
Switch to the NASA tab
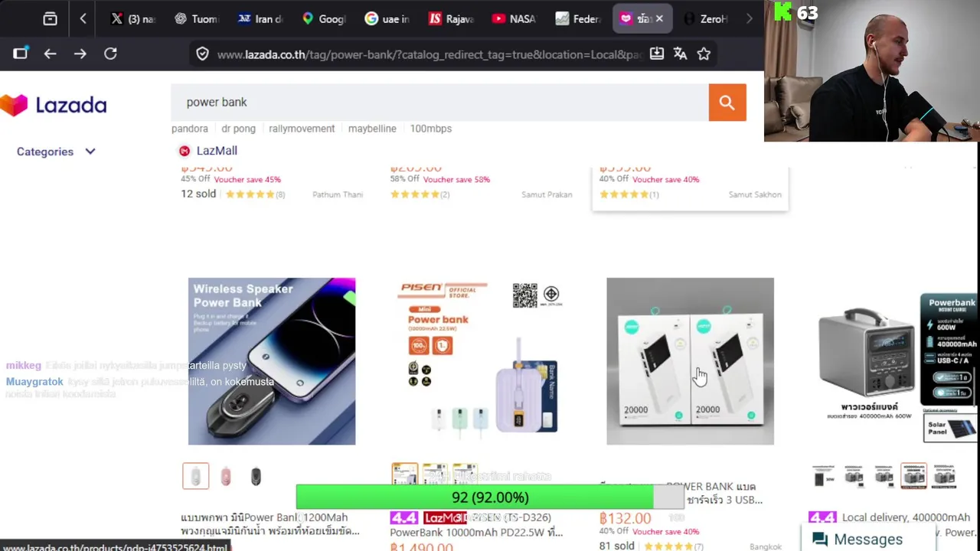513,18
